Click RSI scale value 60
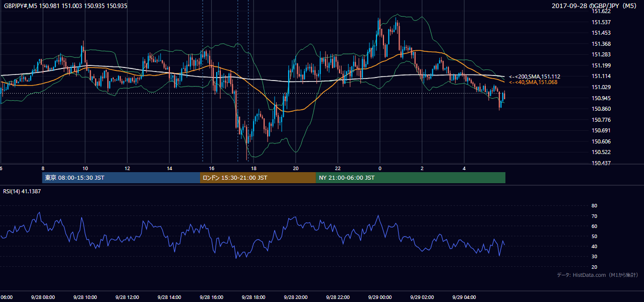The image size is (644, 302). click(x=594, y=226)
